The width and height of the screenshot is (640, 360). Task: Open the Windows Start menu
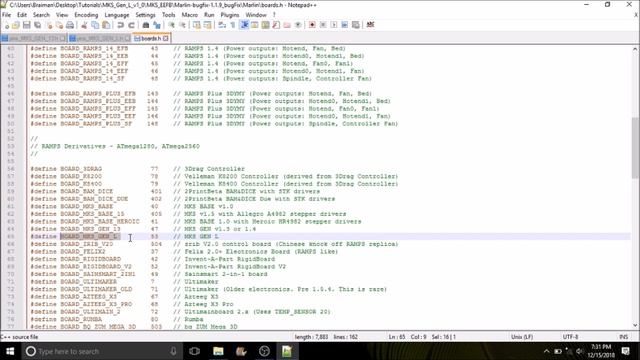(x=10, y=351)
